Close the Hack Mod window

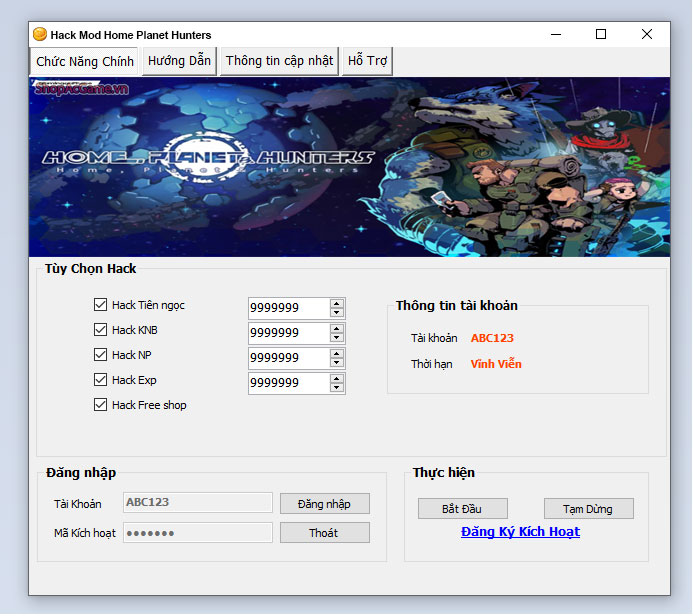tap(647, 34)
